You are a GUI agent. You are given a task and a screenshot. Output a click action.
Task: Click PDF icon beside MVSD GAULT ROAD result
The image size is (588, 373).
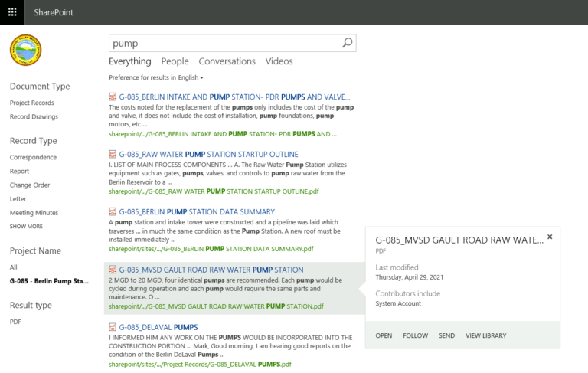(113, 270)
